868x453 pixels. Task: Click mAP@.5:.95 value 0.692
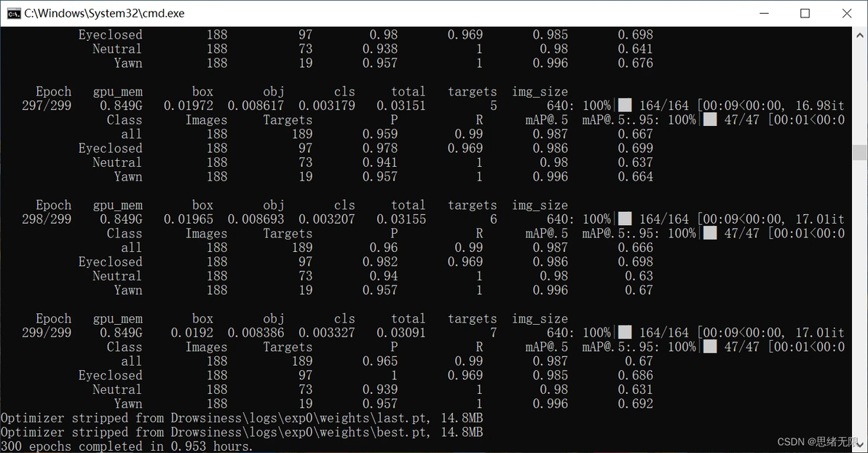pos(636,403)
